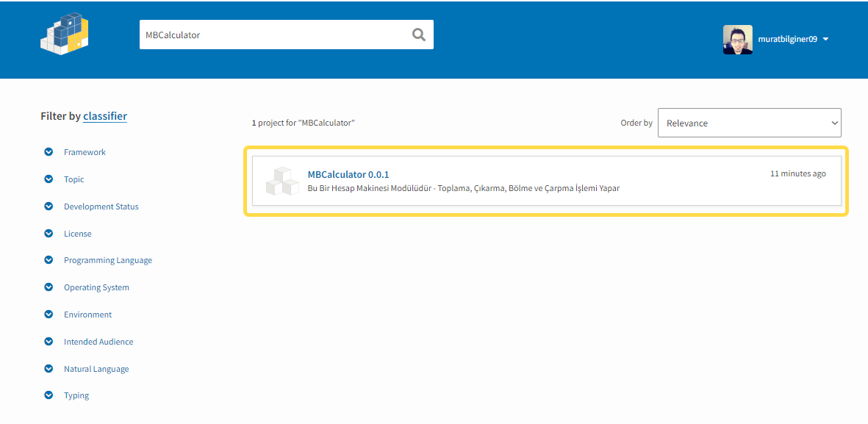The image size is (868, 424).
Task: Open the MBCalculator 0.0.1 project page
Action: 349,174
